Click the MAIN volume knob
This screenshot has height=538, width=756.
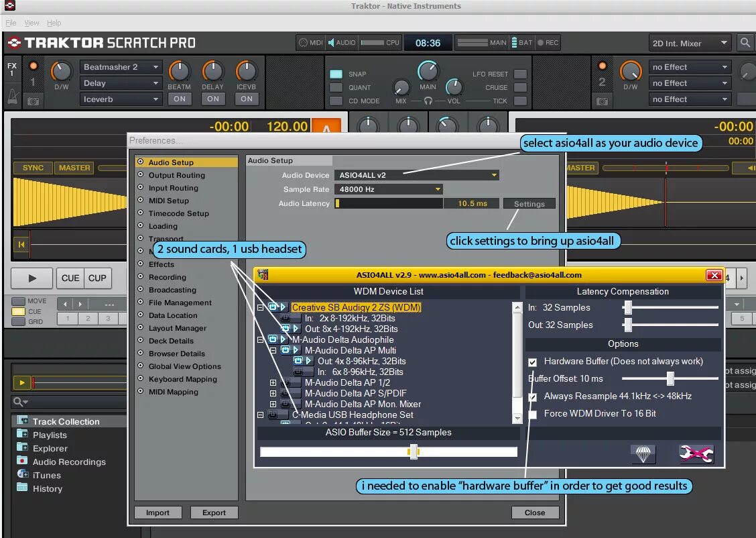[428, 71]
